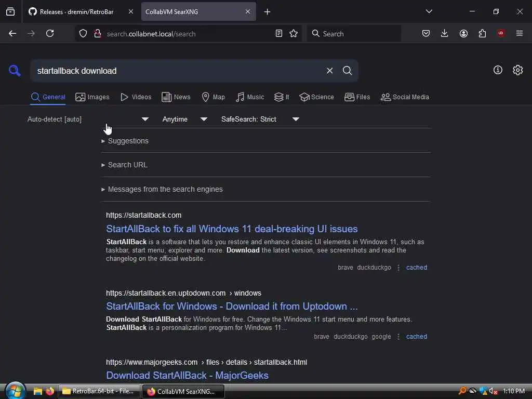This screenshot has height=399, width=532.
Task: Select the It search category
Action: click(x=282, y=97)
